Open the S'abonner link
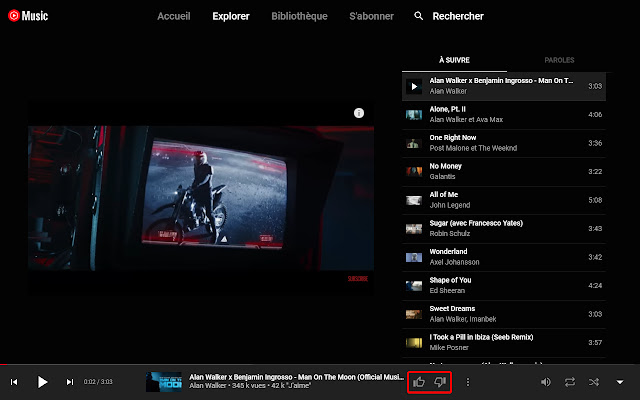640x400 pixels. [x=371, y=16]
